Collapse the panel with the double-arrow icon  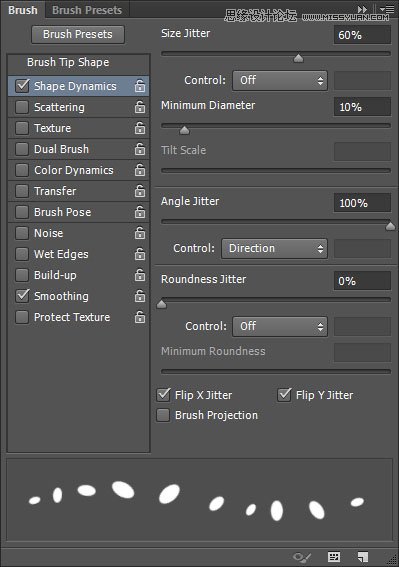(x=362, y=9)
